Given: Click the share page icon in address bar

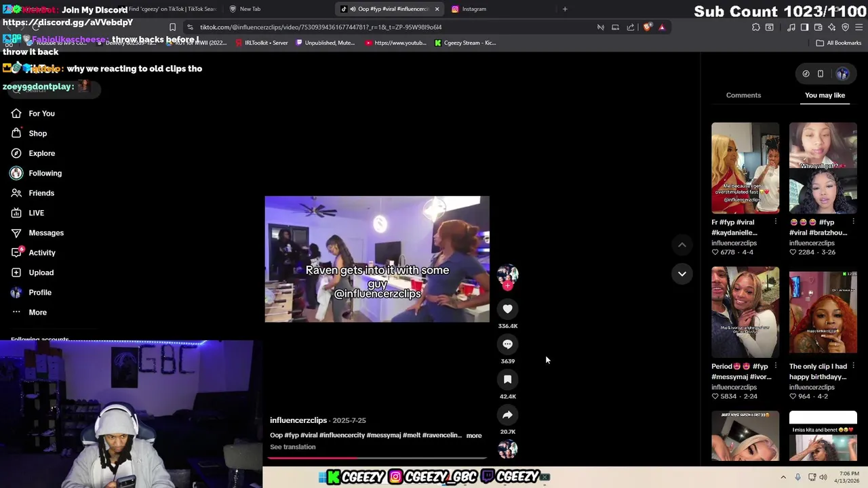Looking at the screenshot, I should point(631,27).
